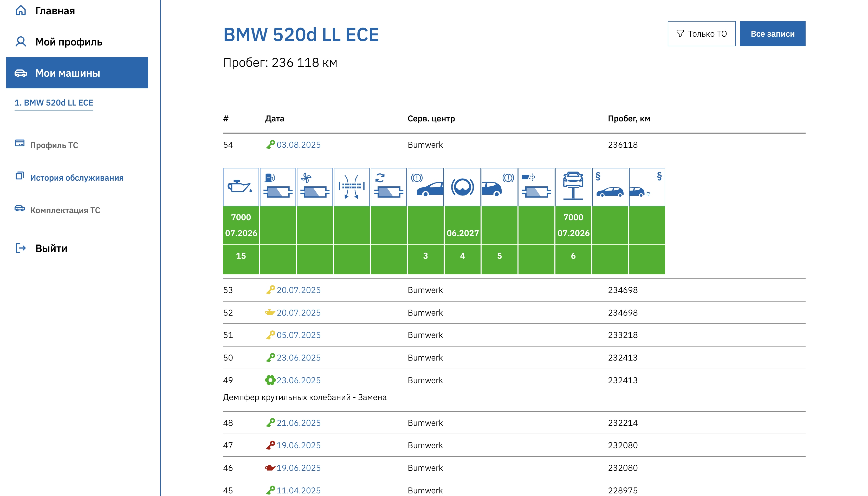Click the vehicle check lift icon
This screenshot has height=496, width=868.
[573, 187]
